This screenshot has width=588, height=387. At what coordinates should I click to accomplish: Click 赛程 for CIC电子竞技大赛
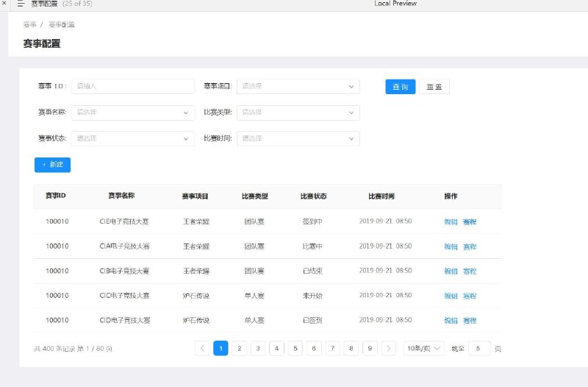tap(470, 296)
